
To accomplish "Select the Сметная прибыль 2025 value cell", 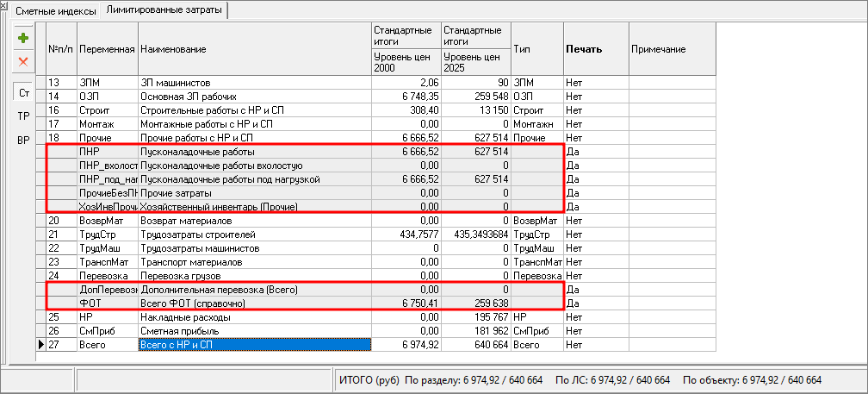I will [x=475, y=331].
